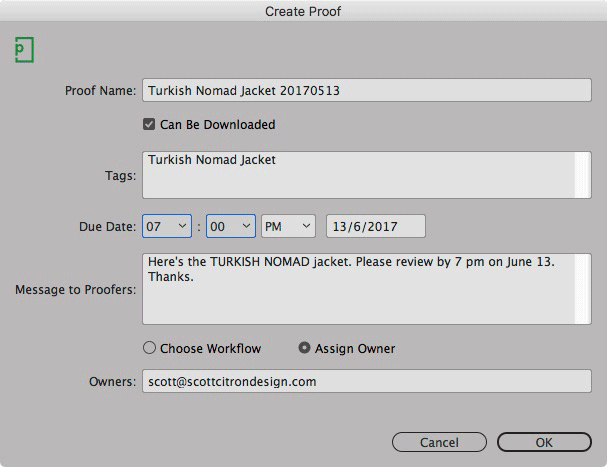This screenshot has width=607, height=467.
Task: Click the Proof Name label
Action: [97, 91]
